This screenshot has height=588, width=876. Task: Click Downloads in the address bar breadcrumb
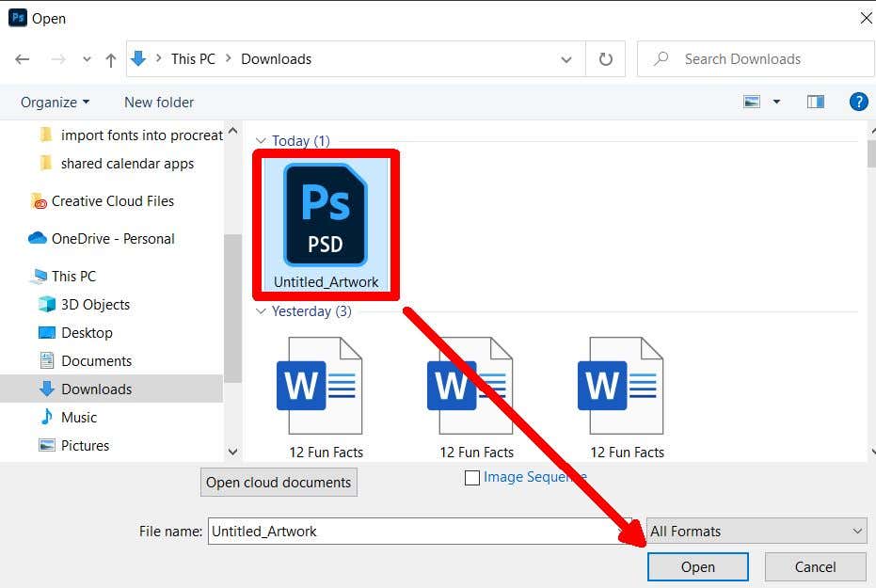(276, 58)
